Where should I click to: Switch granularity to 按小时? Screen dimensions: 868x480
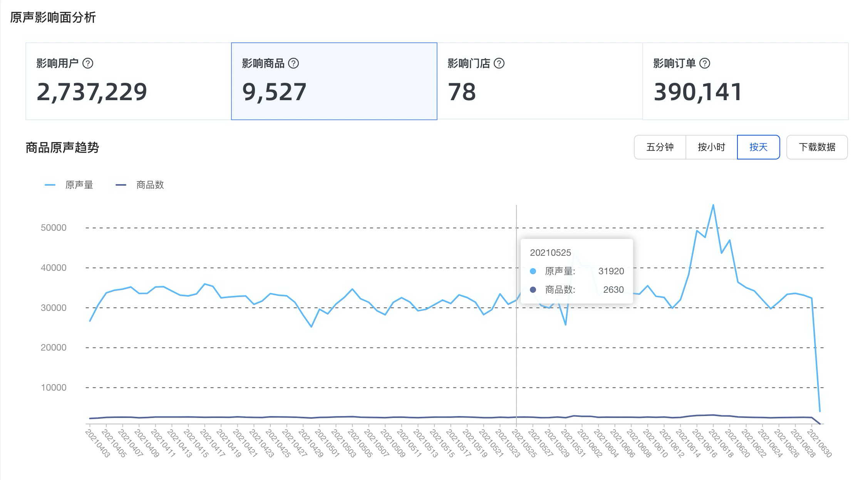click(711, 147)
